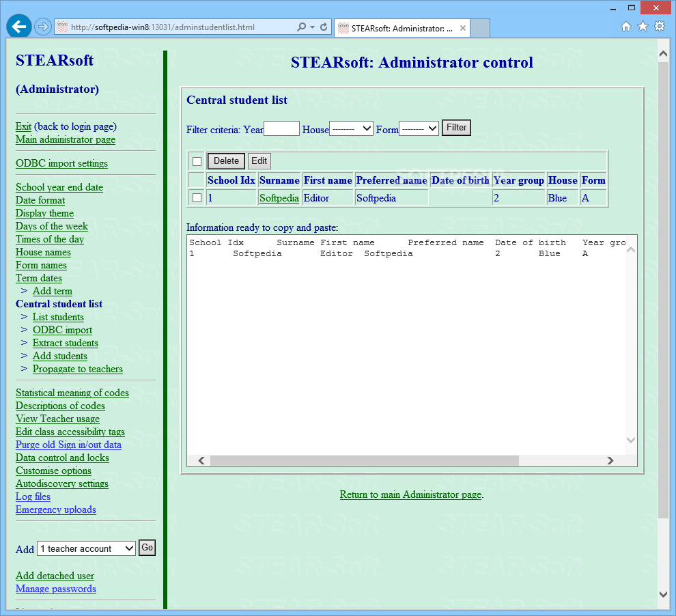
Task: Open Data control and locks link
Action: (63, 458)
